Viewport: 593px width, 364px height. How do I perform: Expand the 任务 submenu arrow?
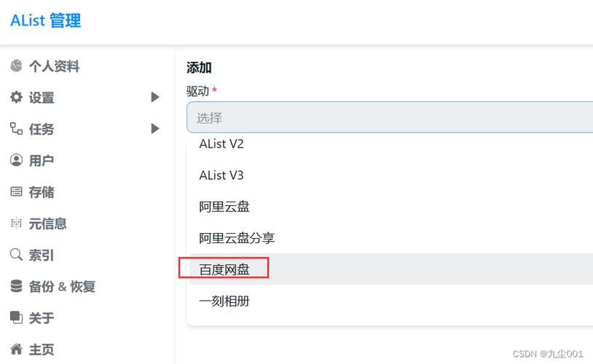(154, 129)
